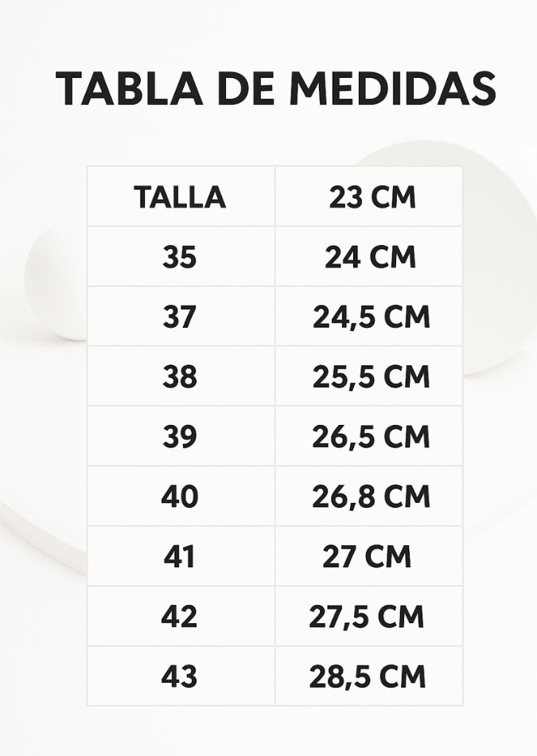The width and height of the screenshot is (537, 756).
Task: Click the 23 CM cell
Action: click(372, 197)
